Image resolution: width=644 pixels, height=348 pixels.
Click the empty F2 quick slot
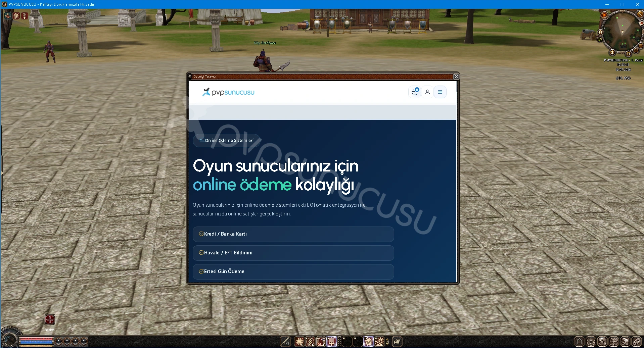click(358, 342)
